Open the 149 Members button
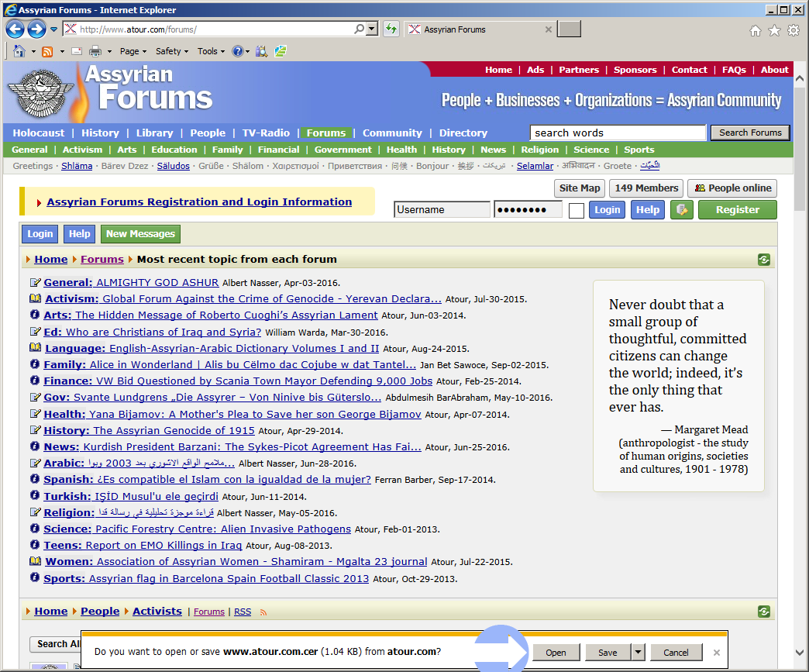 click(x=646, y=188)
